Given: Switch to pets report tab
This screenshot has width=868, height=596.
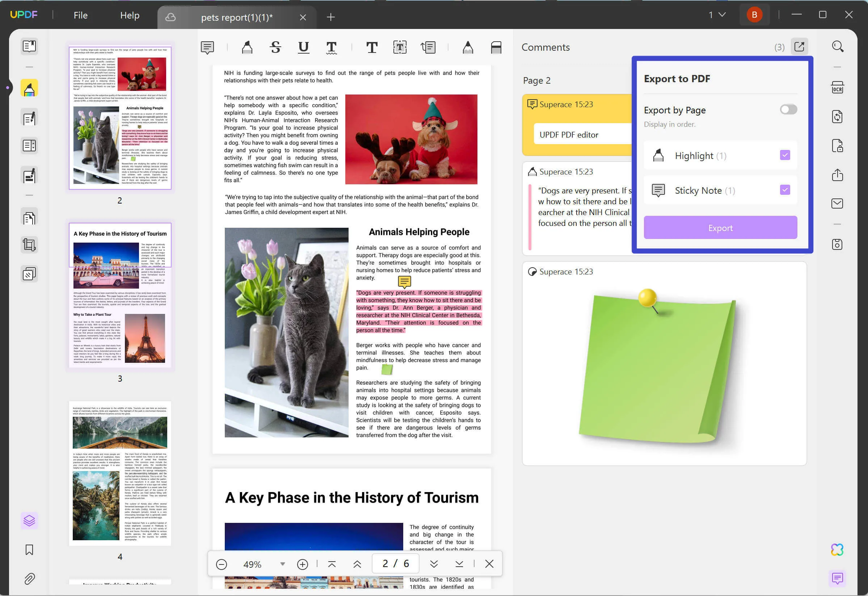Looking at the screenshot, I should point(237,17).
